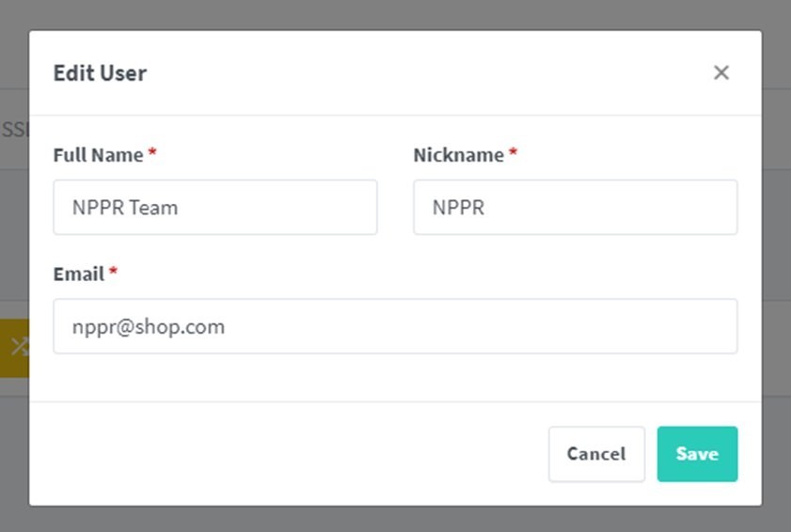Image resolution: width=791 pixels, height=532 pixels.
Task: Click the Email label
Action: click(x=79, y=274)
